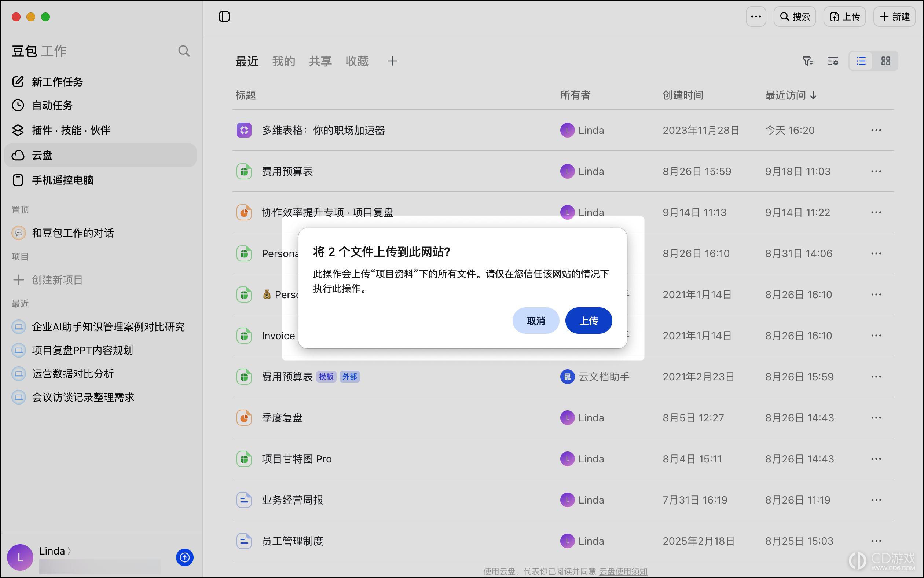Switch to list view
Screen dimensions: 924x578
[x=861, y=61]
